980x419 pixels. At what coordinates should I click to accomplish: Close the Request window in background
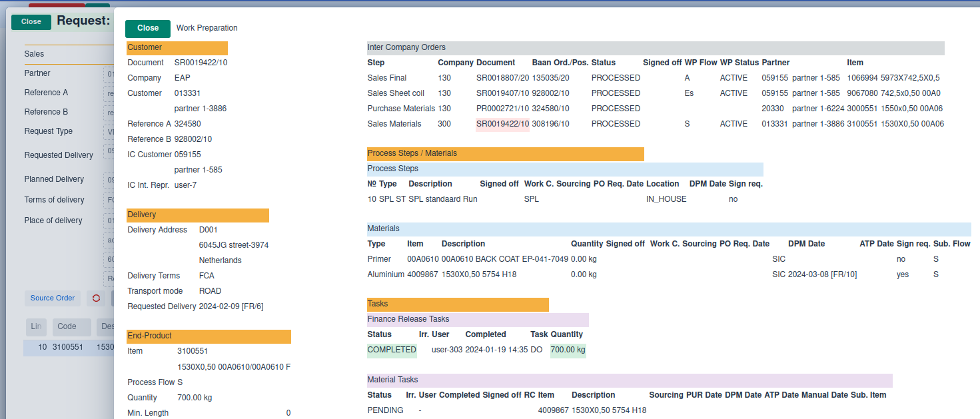31,21
